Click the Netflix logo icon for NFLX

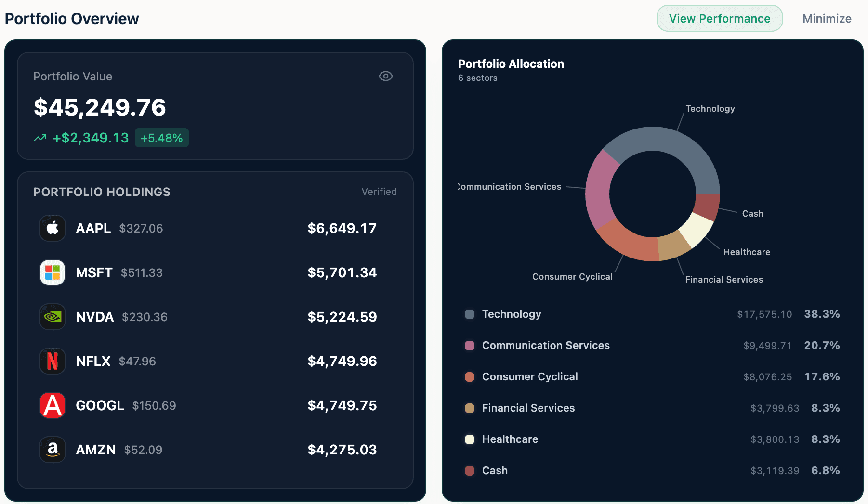click(x=53, y=361)
